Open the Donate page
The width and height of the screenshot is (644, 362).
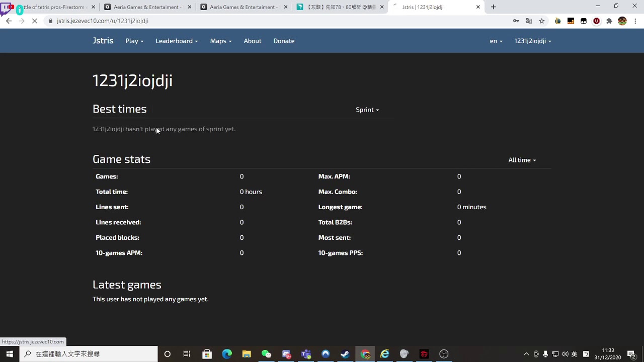(x=284, y=41)
